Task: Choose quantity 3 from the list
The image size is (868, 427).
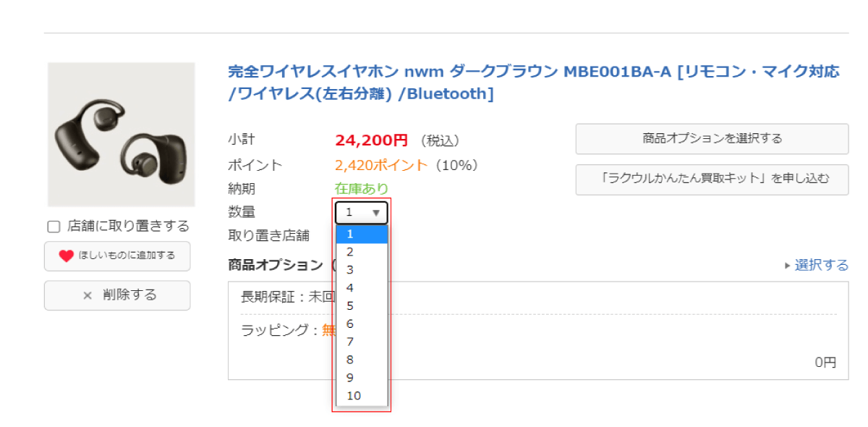Action: click(x=362, y=270)
